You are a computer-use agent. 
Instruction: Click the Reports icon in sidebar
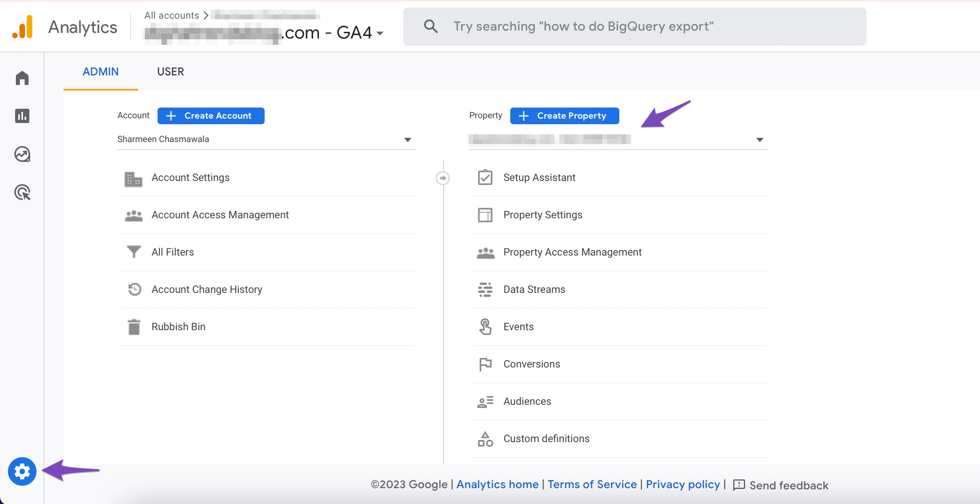23,116
